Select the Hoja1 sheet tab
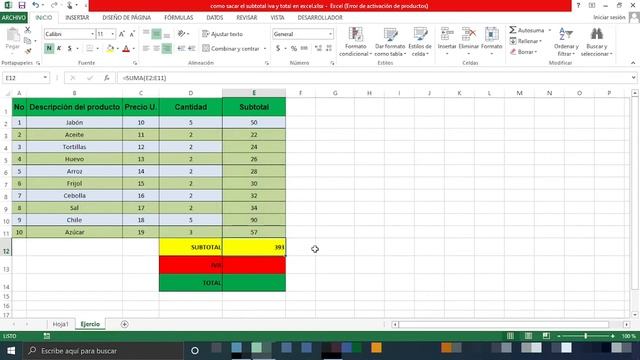 click(x=60, y=324)
